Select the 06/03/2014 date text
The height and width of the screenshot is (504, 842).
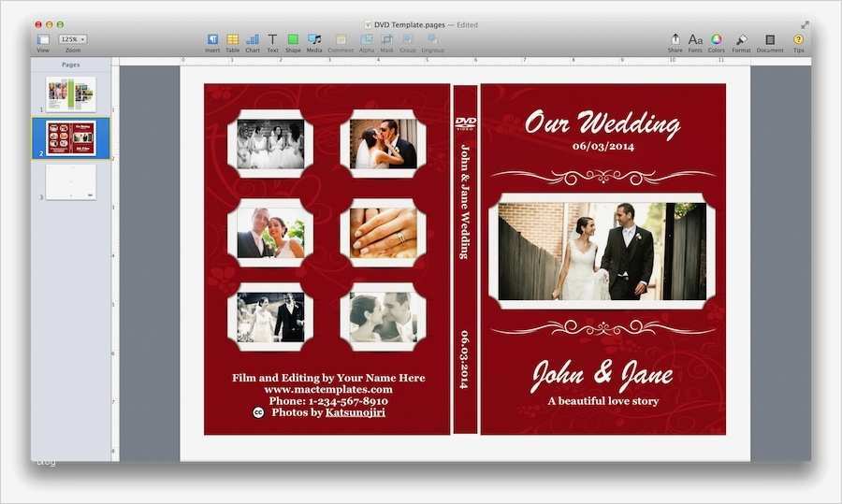(x=603, y=146)
